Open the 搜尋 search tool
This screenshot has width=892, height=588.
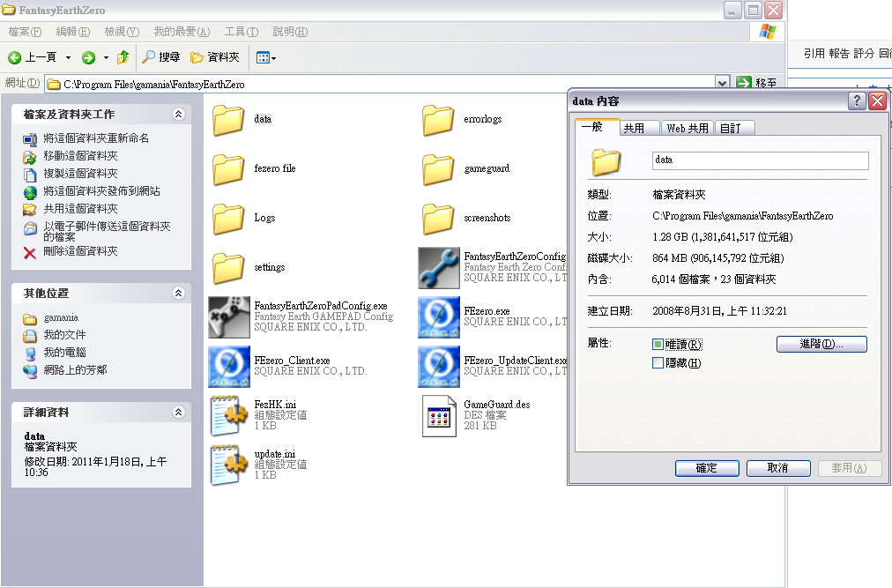pyautogui.click(x=161, y=57)
